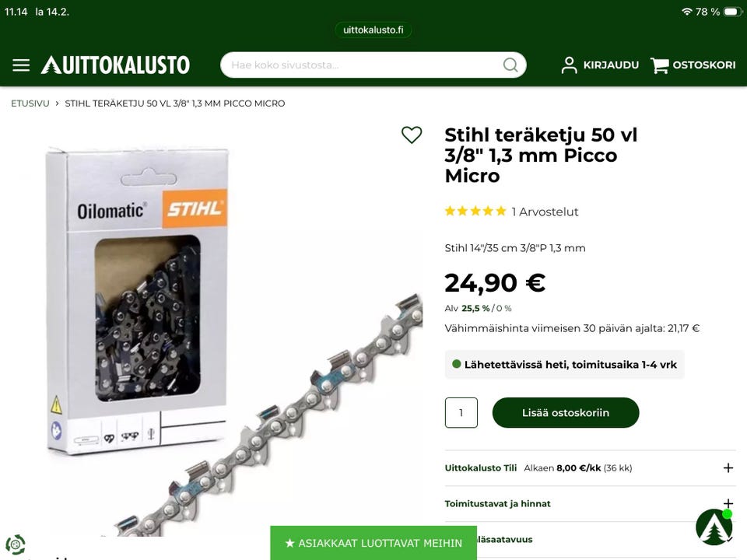Click the search magnifier icon
The width and height of the screenshot is (747, 560).
point(510,65)
